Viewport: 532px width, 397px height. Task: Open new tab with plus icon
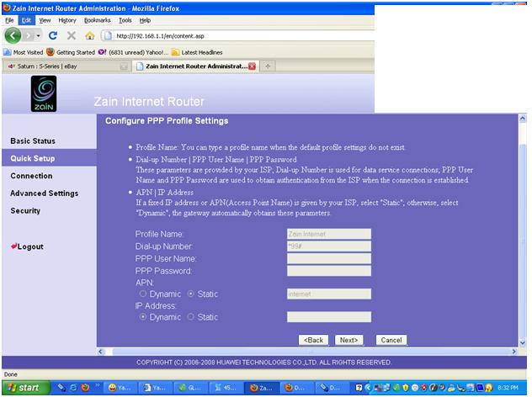click(269, 66)
